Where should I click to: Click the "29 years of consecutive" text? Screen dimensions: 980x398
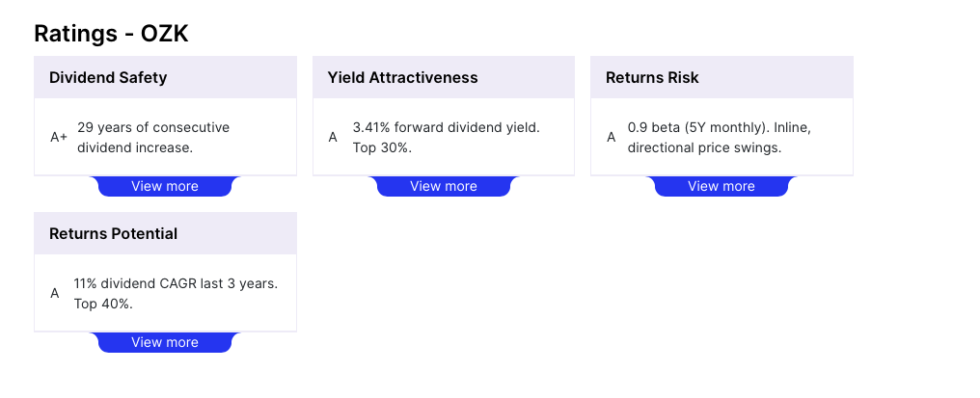click(153, 127)
